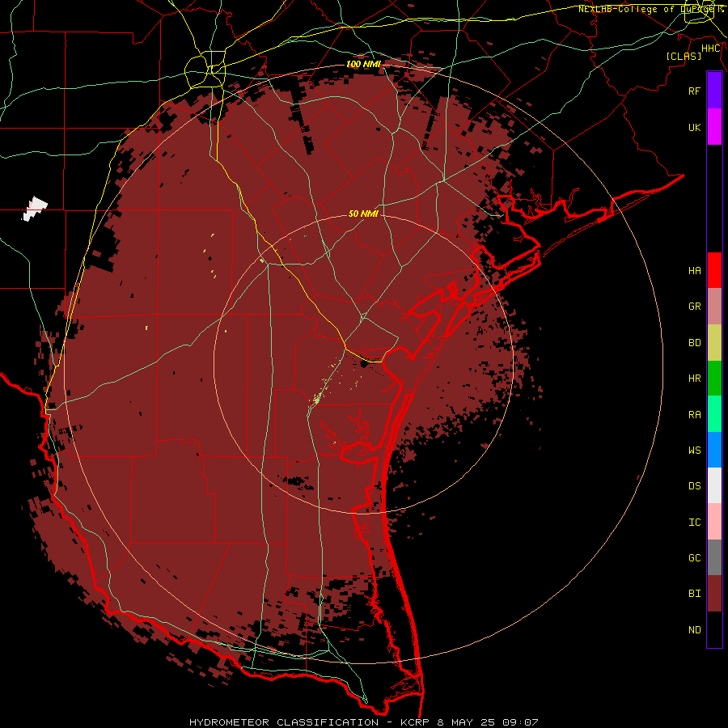The image size is (728, 728).
Task: Click the BD legend label
Action: pos(694,343)
